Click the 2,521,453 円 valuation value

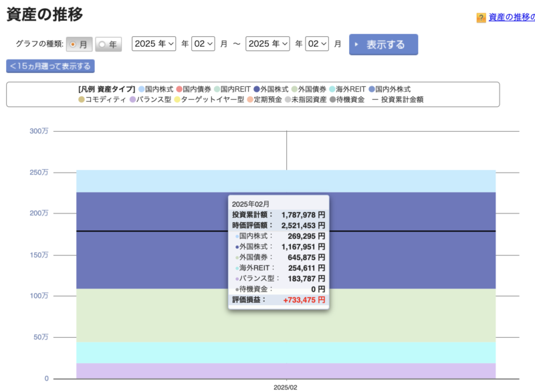[x=303, y=225]
